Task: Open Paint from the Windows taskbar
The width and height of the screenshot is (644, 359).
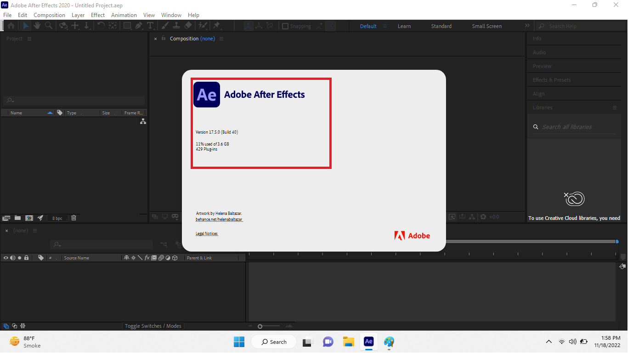Action: (389, 342)
